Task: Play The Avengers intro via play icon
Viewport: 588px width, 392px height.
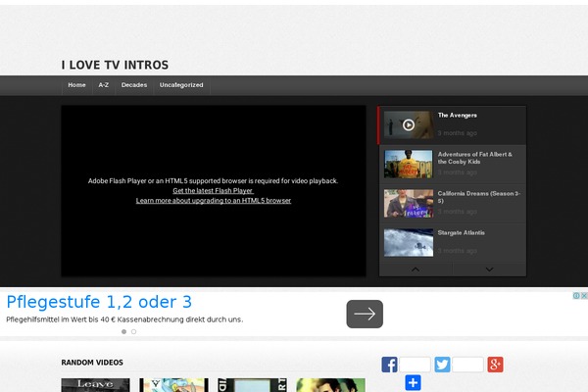Action: tap(409, 124)
